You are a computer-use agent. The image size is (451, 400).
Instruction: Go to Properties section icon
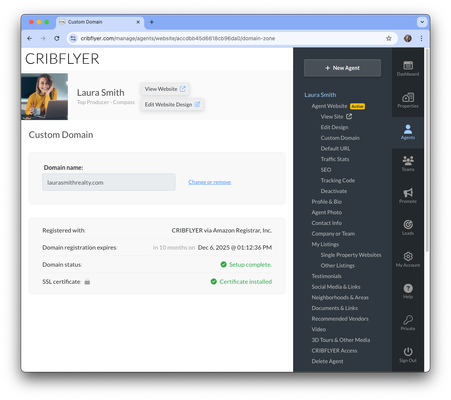click(x=408, y=97)
